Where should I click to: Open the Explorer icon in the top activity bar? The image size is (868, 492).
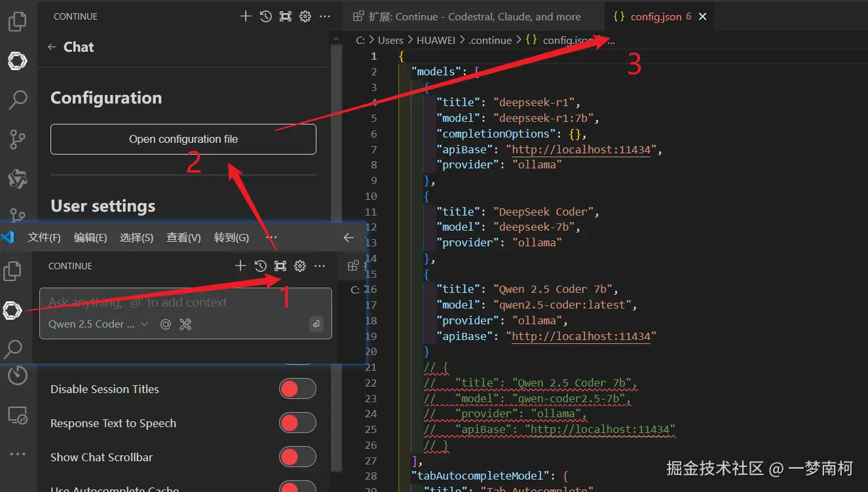coord(17,22)
